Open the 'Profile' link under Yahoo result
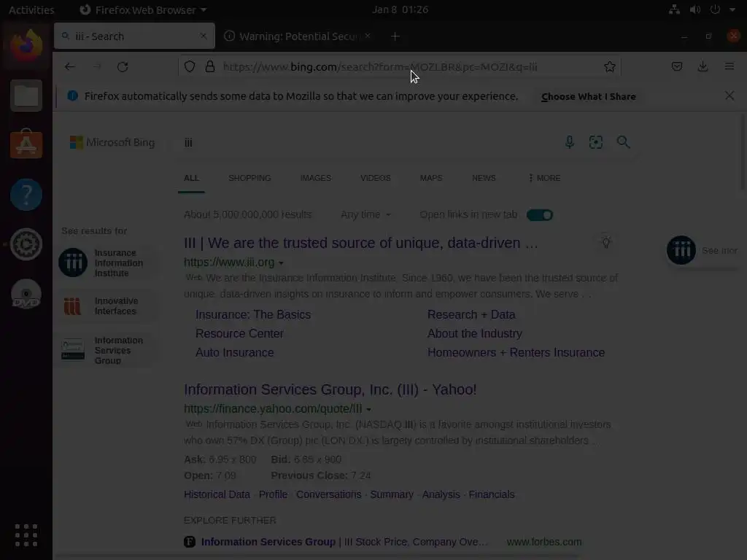This screenshot has height=560, width=747. [x=273, y=495]
